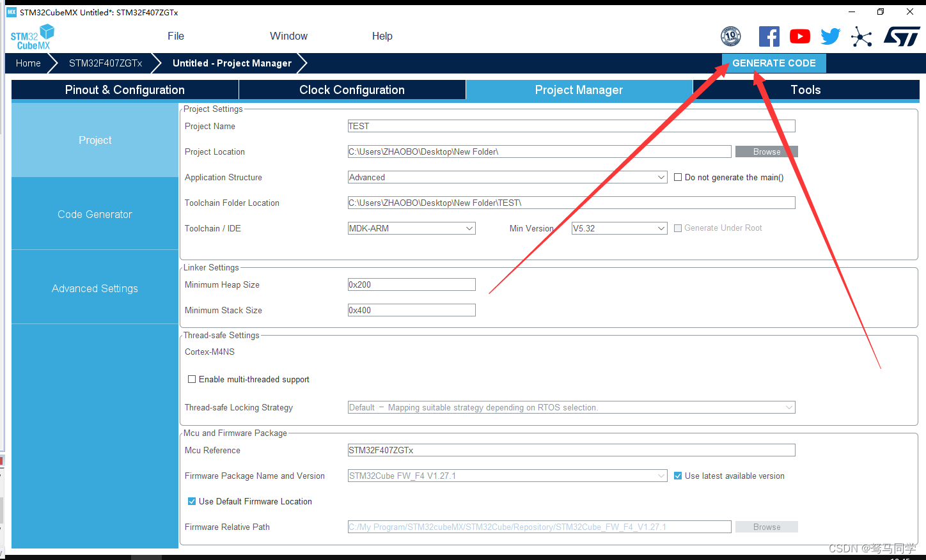Click the Toolchain Folder Location field

tap(572, 203)
